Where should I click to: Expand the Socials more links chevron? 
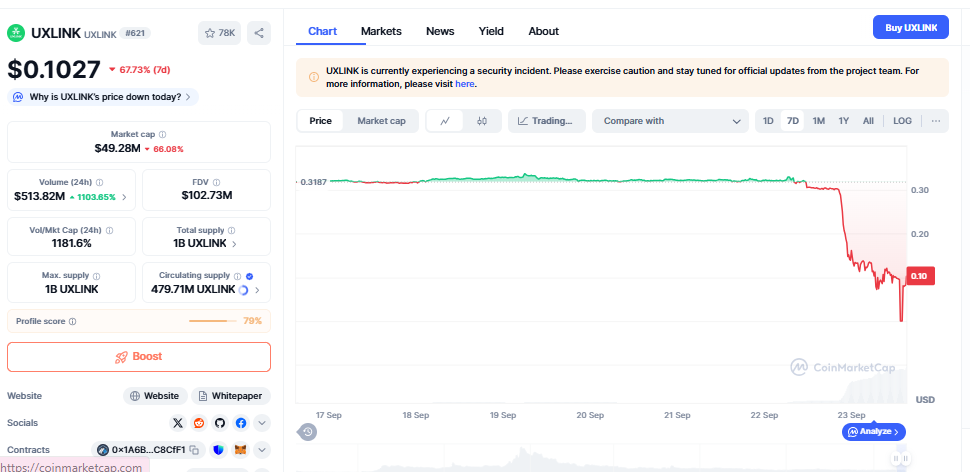click(262, 423)
